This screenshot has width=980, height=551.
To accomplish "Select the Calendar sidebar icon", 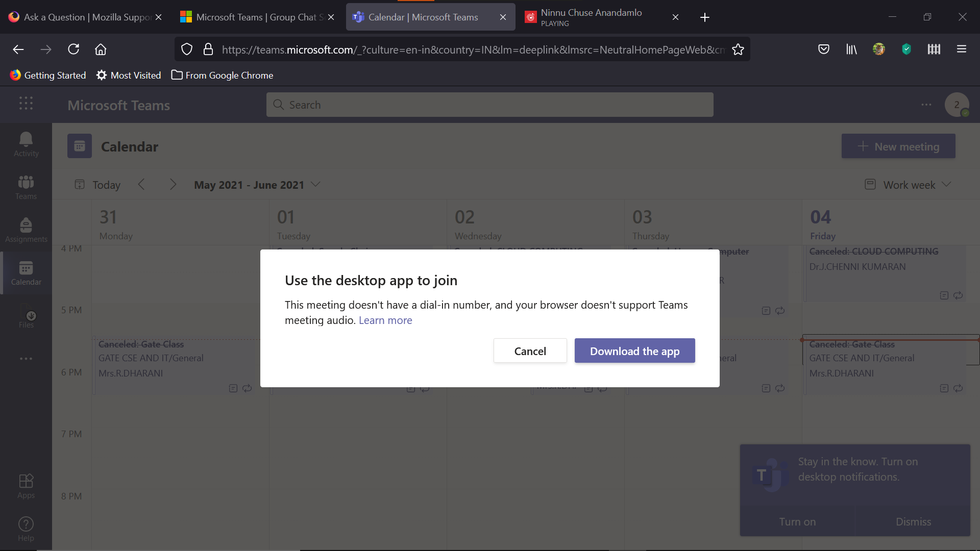I will click(x=26, y=273).
